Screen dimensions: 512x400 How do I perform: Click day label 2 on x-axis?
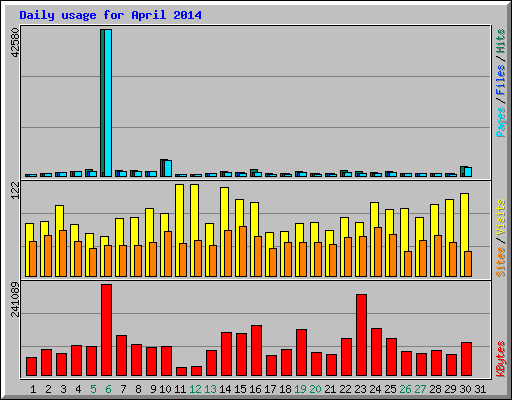[x=48, y=389]
